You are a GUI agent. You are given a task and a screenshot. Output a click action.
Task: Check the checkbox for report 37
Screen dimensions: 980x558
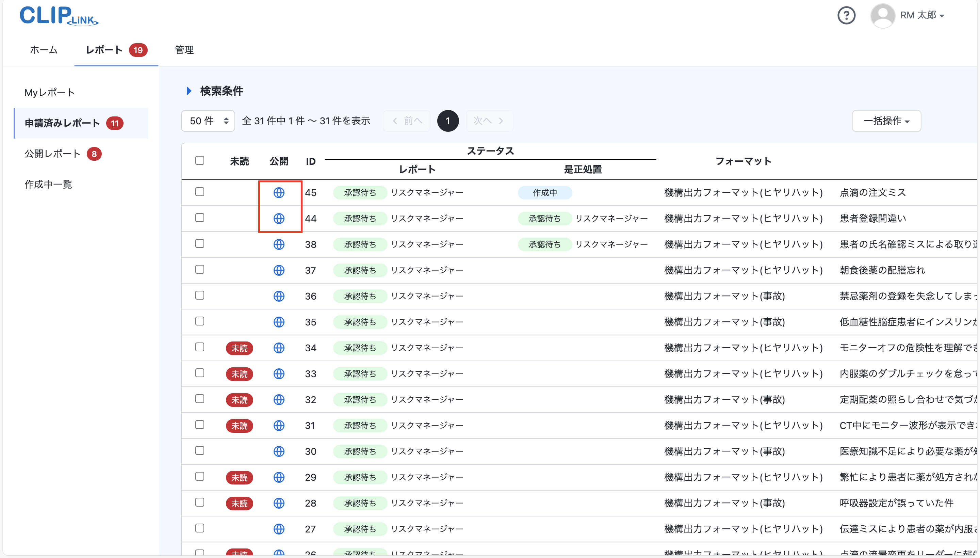[199, 269]
